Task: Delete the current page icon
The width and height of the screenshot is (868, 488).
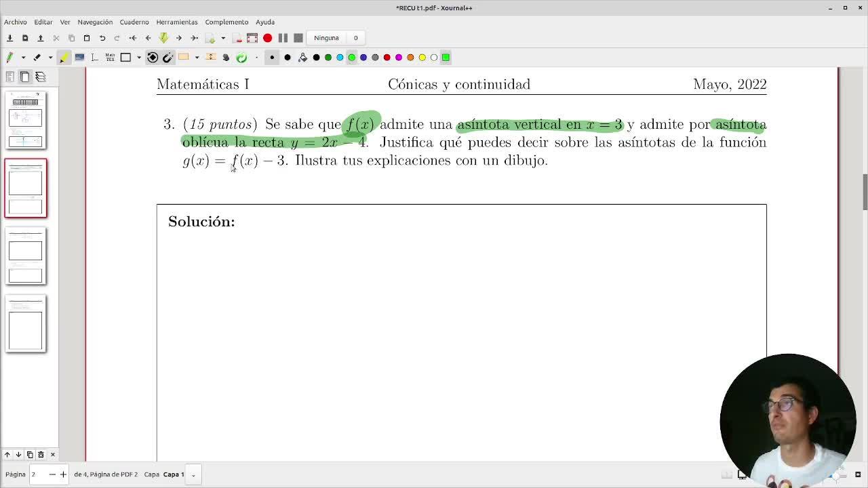Action: (237, 38)
